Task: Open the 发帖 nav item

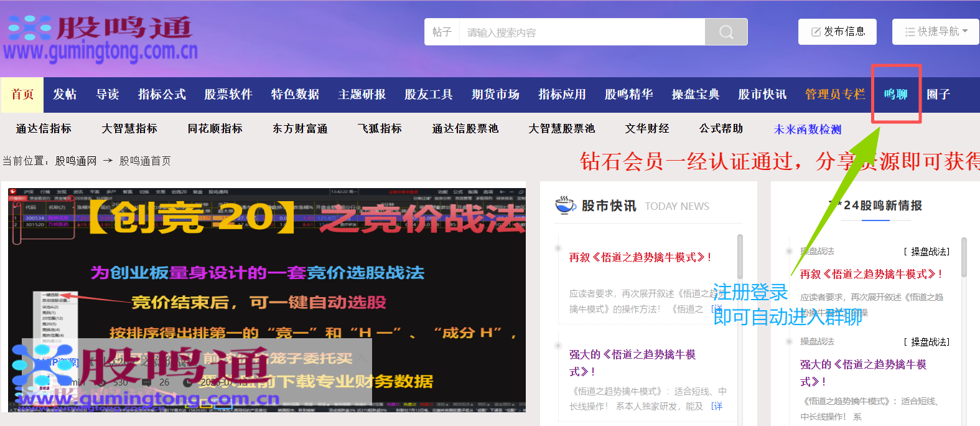Action: [65, 95]
